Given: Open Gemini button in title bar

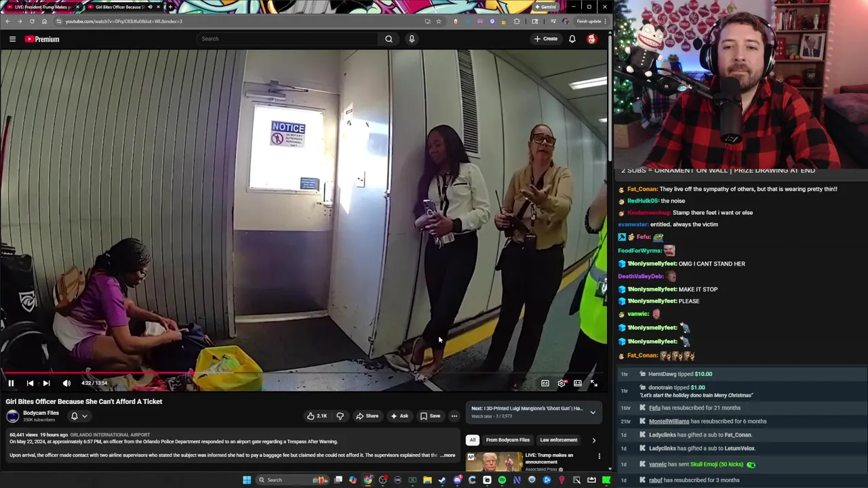Looking at the screenshot, I should tap(545, 7).
